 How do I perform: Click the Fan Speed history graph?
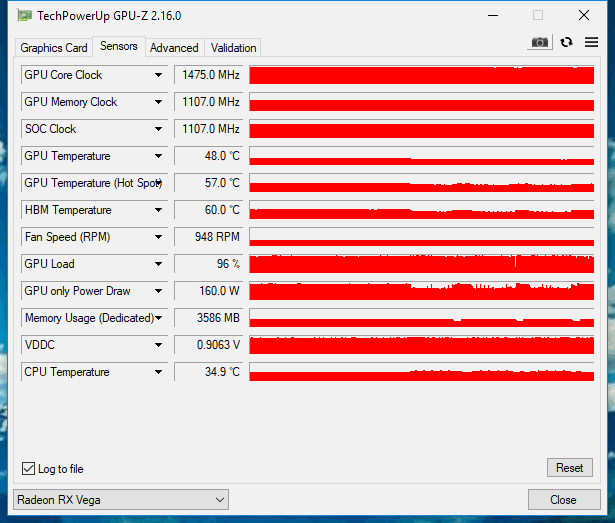coord(422,237)
